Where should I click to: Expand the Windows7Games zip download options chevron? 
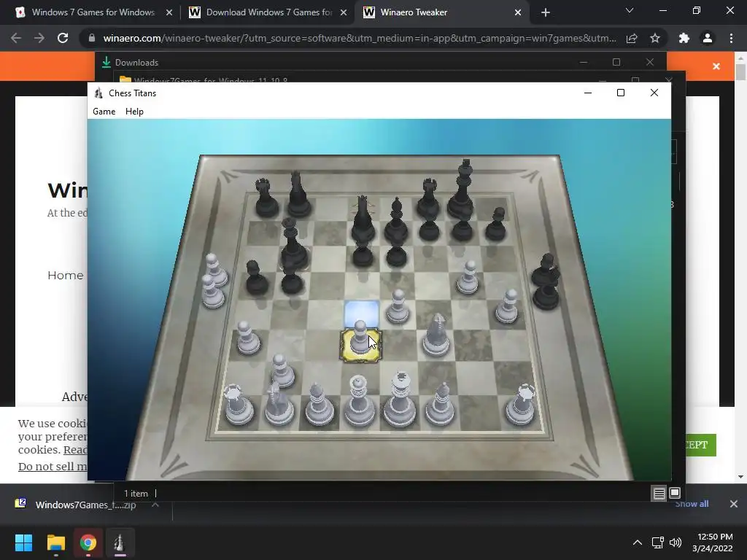[155, 505]
